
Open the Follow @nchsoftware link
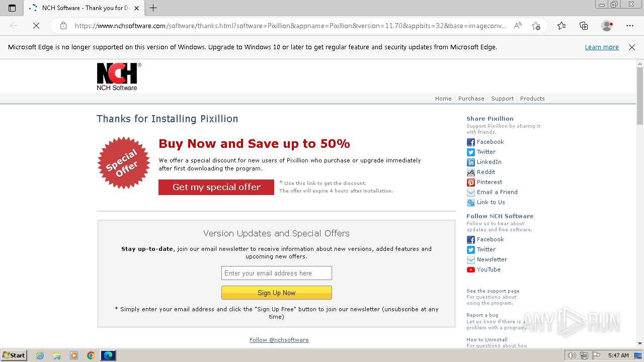pos(279,340)
